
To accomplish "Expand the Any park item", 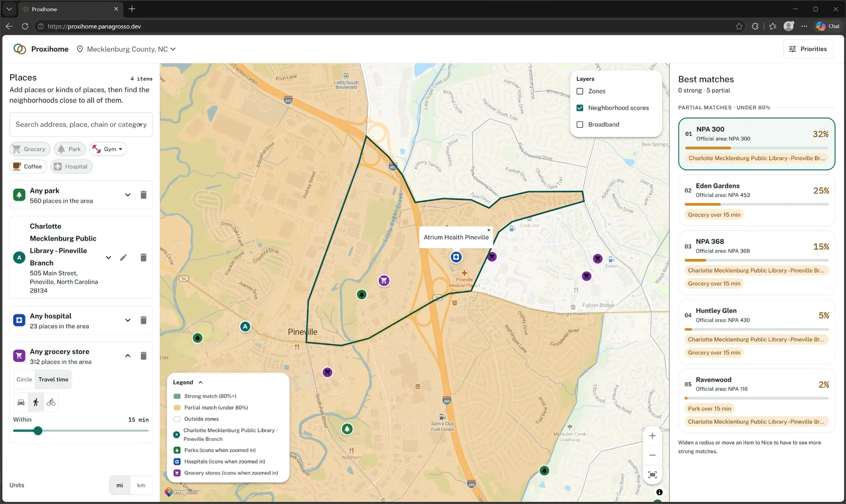I will [x=127, y=195].
